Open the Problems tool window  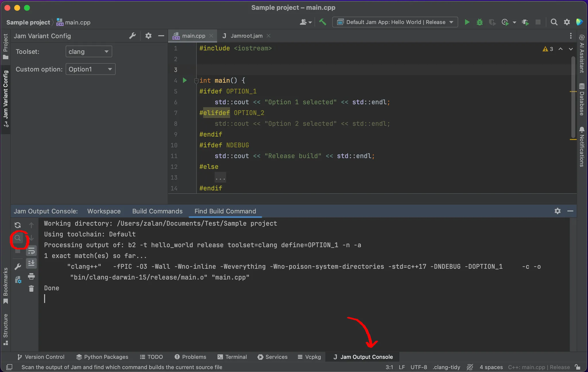[190, 357]
